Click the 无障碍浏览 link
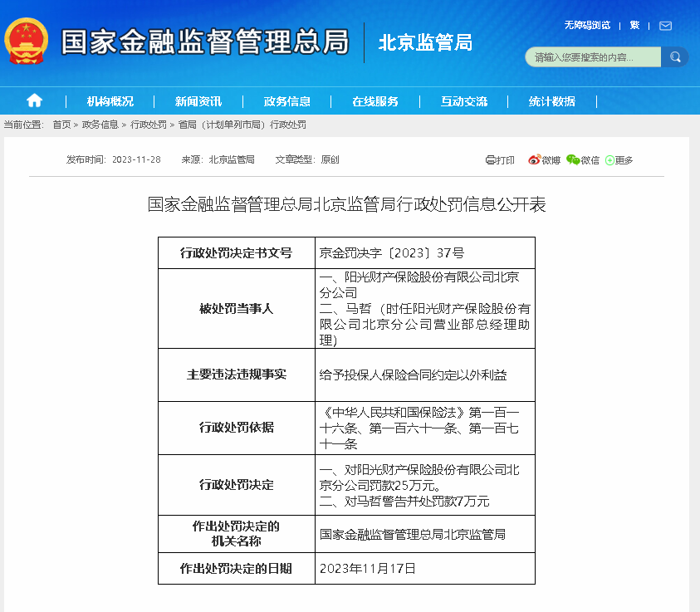700x612 pixels. (x=587, y=25)
